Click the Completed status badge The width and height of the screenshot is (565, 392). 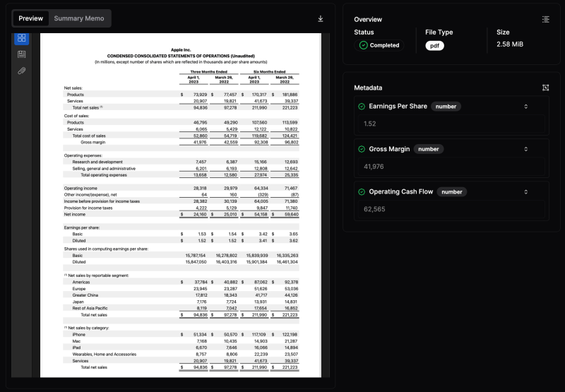point(379,45)
